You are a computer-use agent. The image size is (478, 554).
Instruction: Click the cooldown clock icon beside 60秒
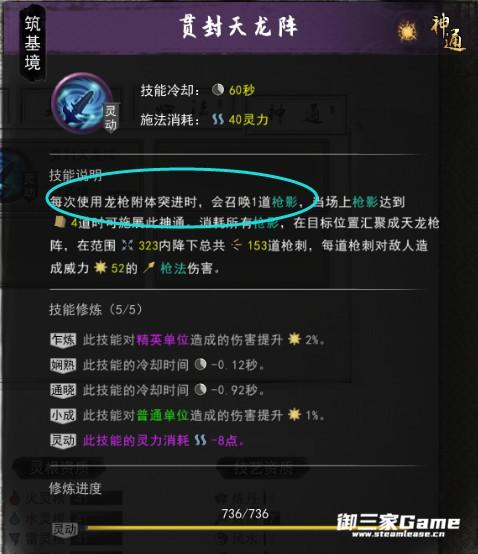tap(218, 90)
